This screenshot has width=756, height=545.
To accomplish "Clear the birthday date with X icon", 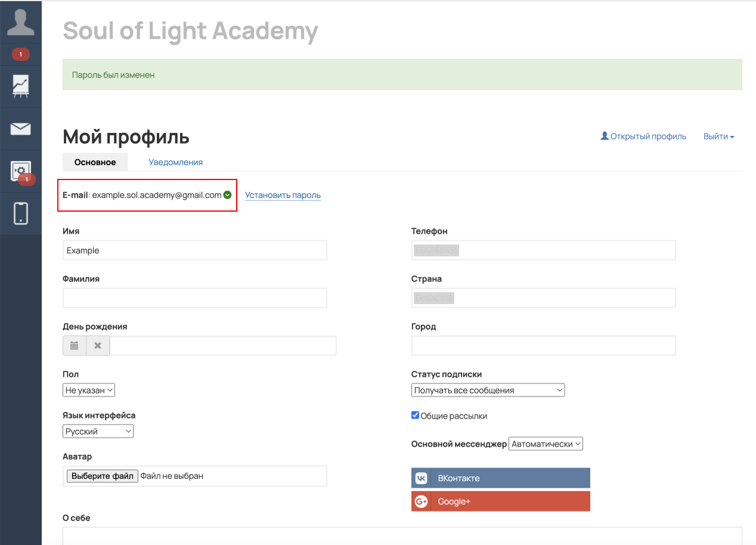I will (x=98, y=346).
